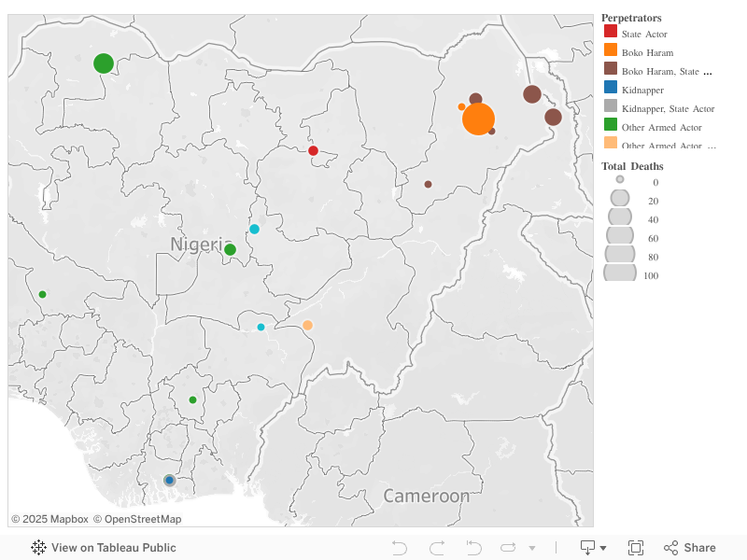Select the big green northwest map circle

point(104,63)
